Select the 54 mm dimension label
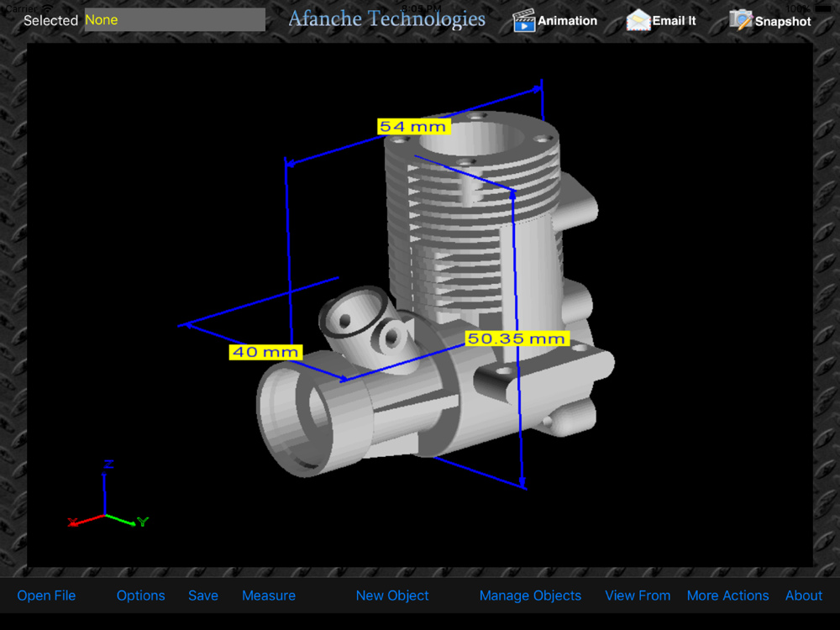Image resolution: width=840 pixels, height=630 pixels. (413, 127)
